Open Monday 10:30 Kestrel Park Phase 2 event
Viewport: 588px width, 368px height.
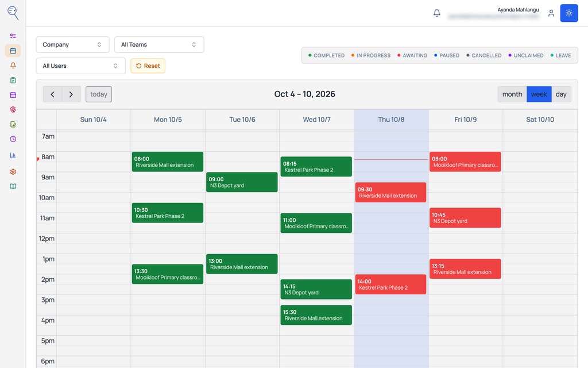(167, 213)
